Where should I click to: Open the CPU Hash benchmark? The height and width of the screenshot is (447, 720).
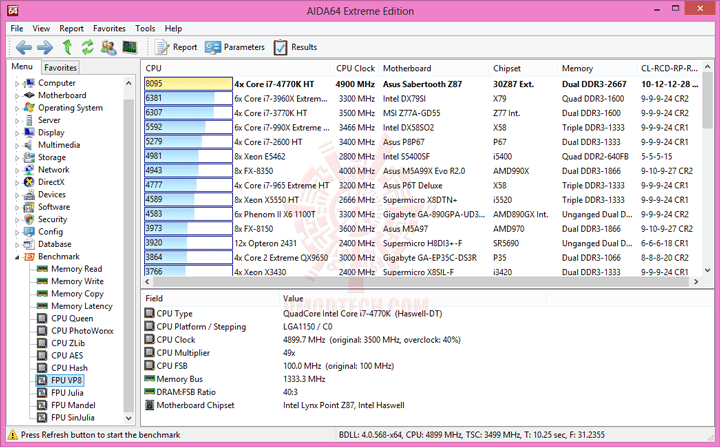pos(69,368)
